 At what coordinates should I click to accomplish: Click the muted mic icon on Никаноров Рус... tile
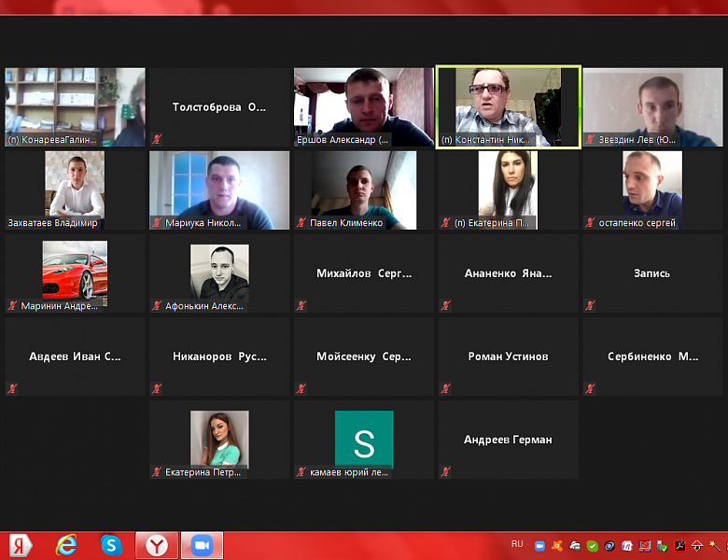(x=157, y=388)
